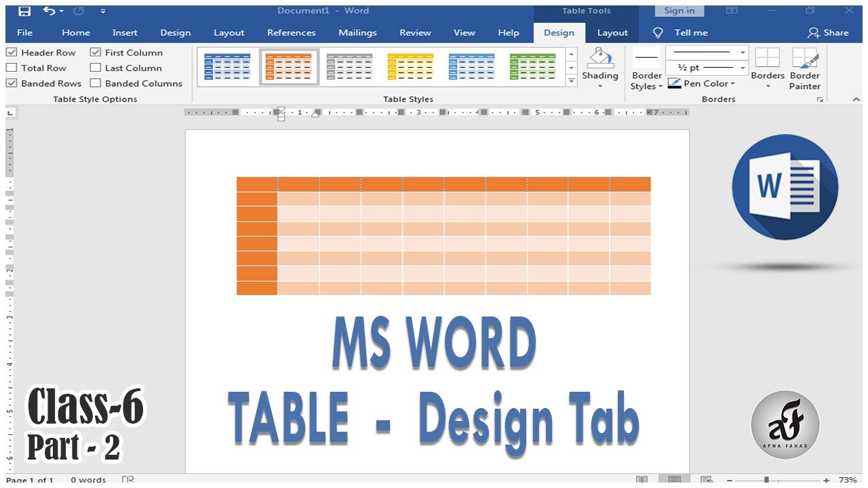Toggle the Banded Rows checkbox
This screenshot has height=488, width=868.
click(x=12, y=83)
